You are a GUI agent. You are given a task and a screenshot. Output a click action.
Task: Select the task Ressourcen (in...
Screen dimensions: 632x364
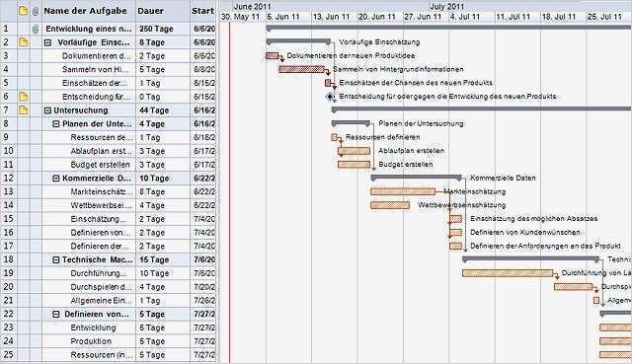[101, 355]
